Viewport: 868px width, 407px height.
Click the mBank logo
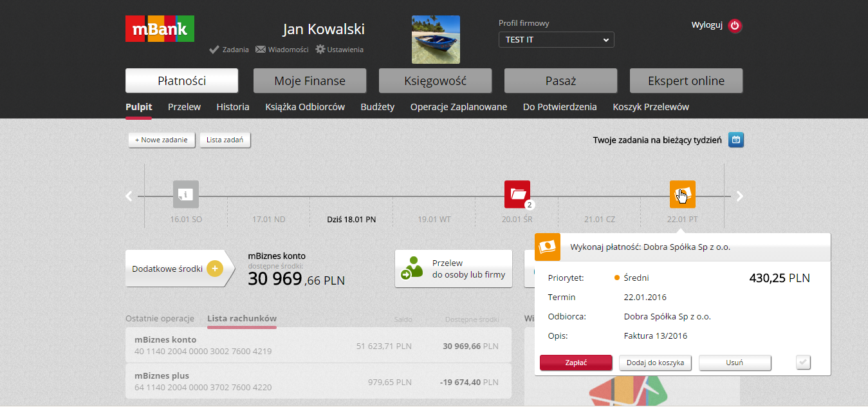point(160,29)
